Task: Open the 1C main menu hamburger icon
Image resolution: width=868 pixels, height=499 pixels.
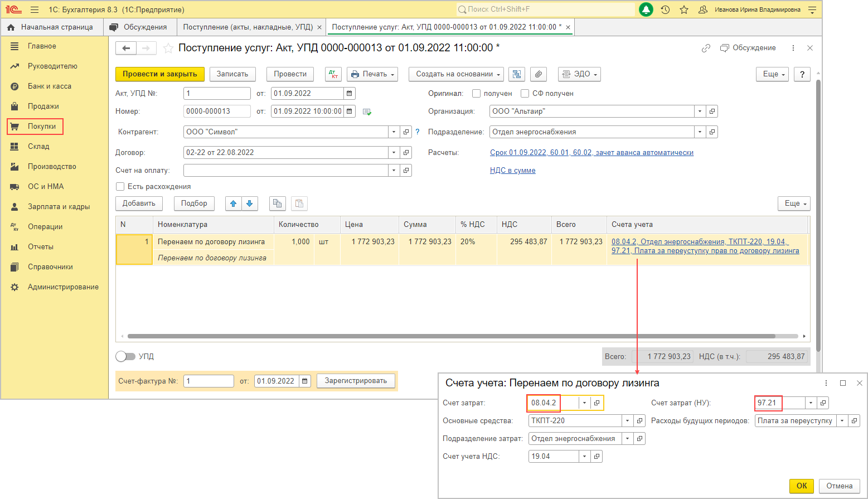Action: 35,9
